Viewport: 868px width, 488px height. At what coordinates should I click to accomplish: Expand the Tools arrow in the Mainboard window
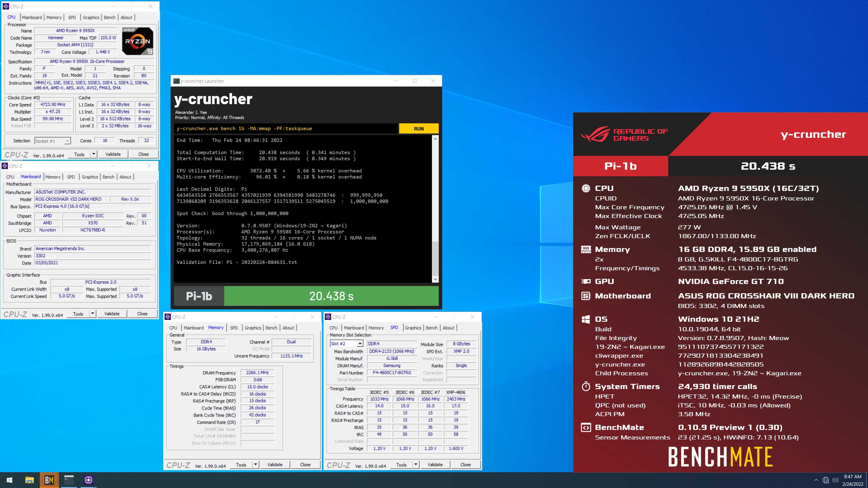coord(93,314)
